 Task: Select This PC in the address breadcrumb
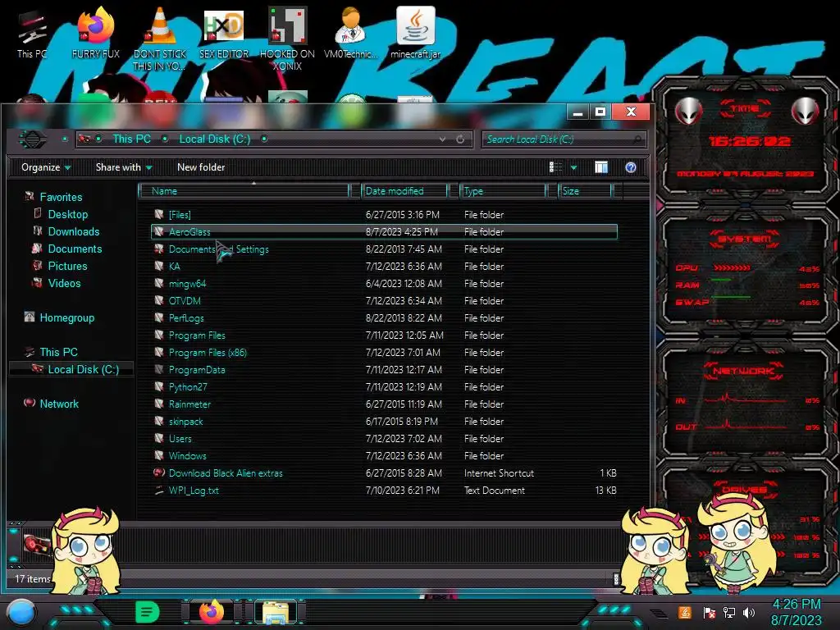click(x=131, y=139)
